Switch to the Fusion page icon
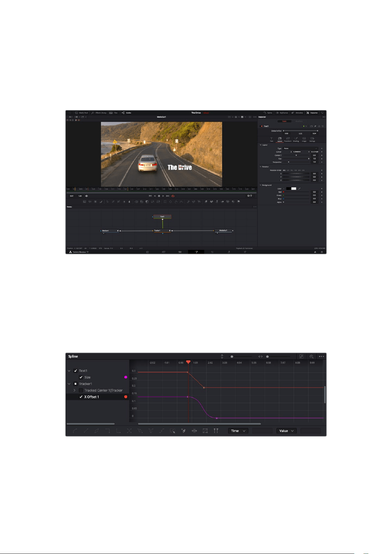The width and height of the screenshot is (392, 554). coord(196,252)
